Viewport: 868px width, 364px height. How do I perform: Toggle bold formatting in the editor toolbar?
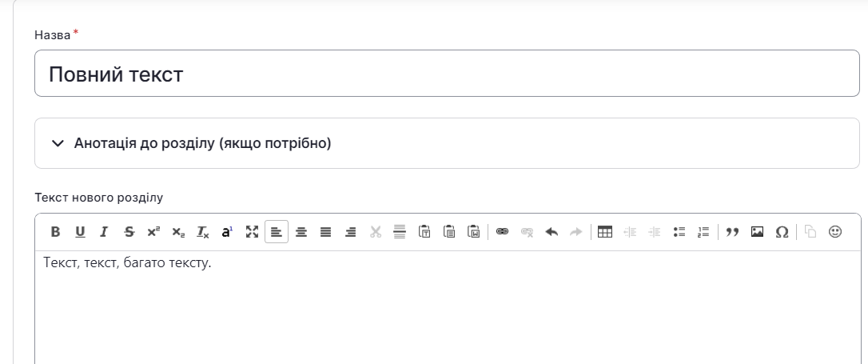tap(55, 231)
